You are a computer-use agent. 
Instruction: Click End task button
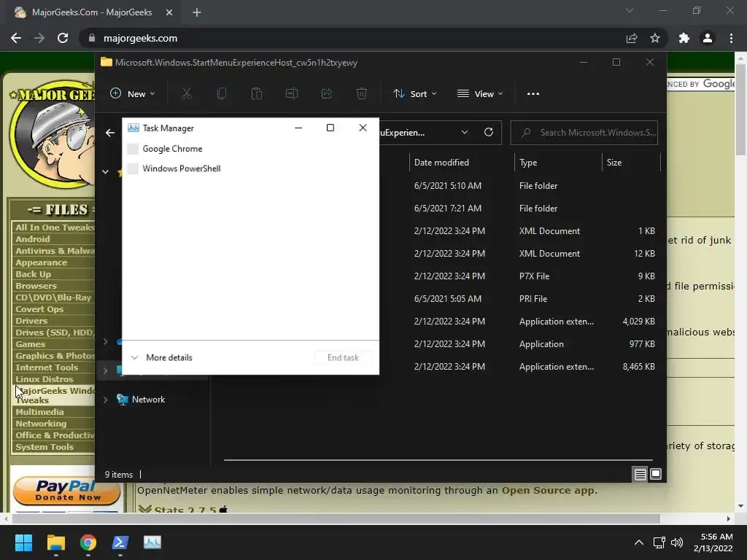[x=343, y=357]
